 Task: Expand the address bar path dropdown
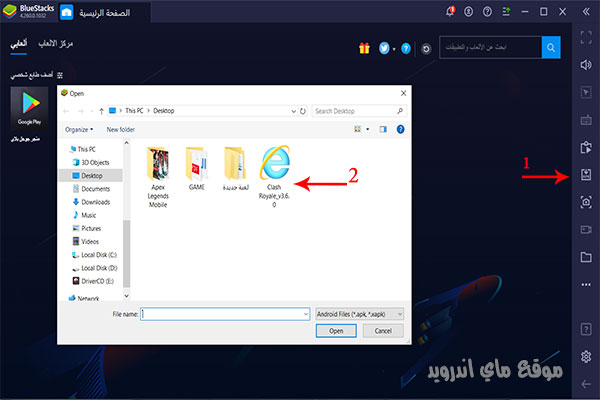[293, 111]
